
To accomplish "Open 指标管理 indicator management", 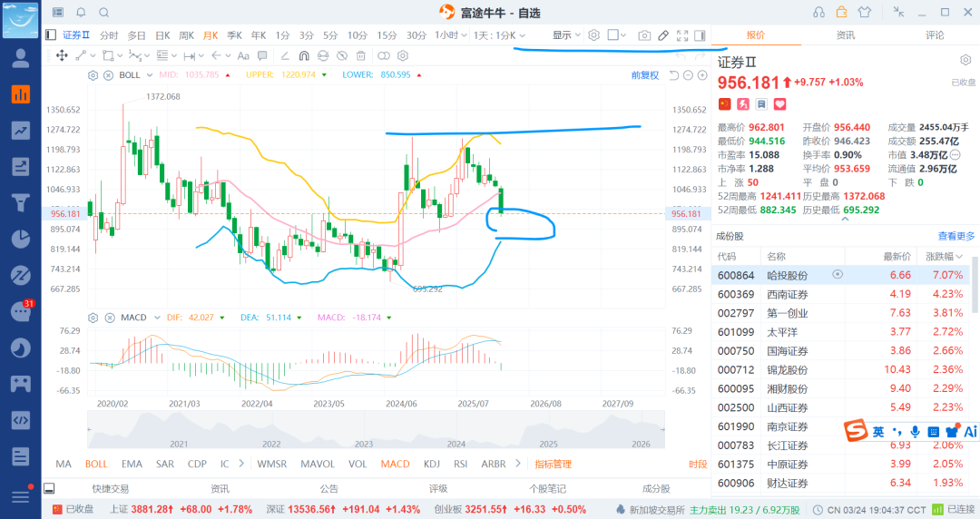I will 554,464.
